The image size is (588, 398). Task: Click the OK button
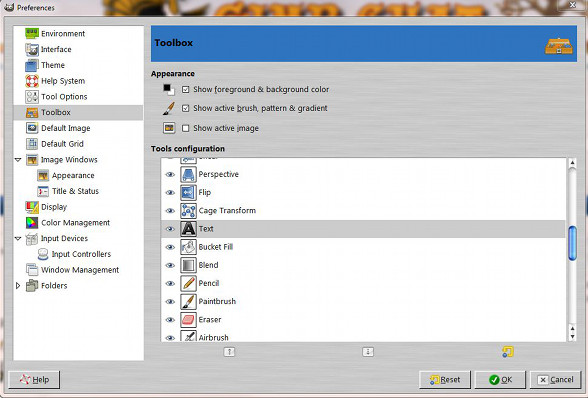(x=500, y=380)
